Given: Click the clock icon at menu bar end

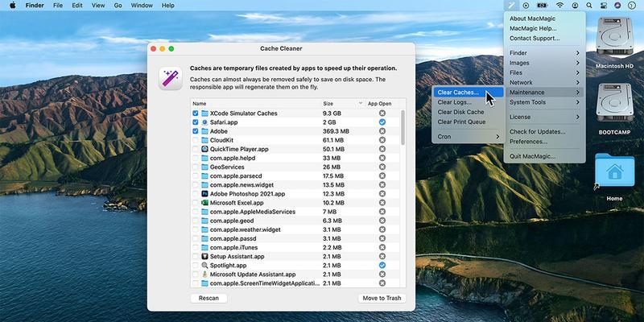Looking at the screenshot, I should pyautogui.click(x=632, y=6).
